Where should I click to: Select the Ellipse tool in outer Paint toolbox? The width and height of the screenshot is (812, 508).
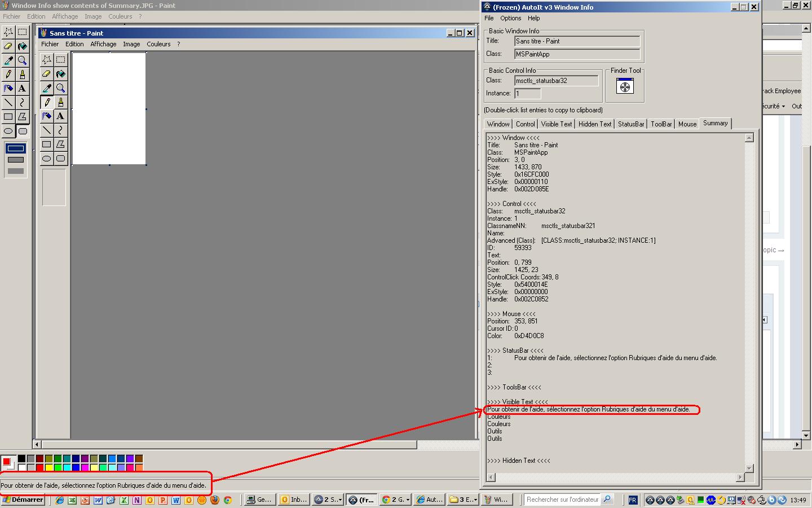pos(8,131)
